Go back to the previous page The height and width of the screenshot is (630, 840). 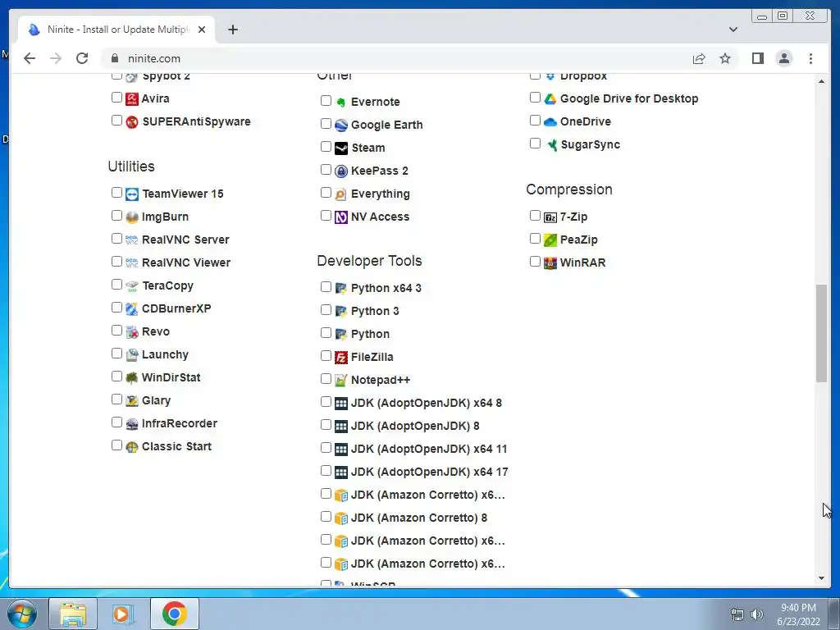point(30,58)
